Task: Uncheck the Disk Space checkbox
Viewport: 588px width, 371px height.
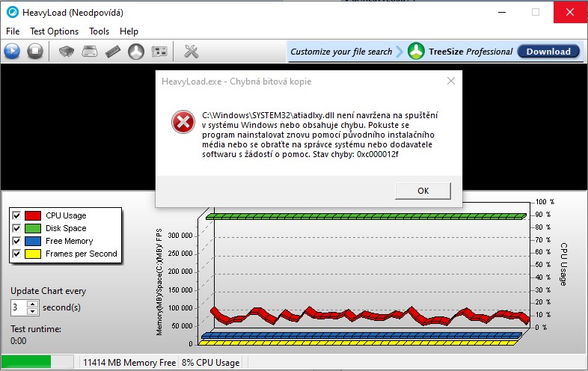Action: click(16, 228)
